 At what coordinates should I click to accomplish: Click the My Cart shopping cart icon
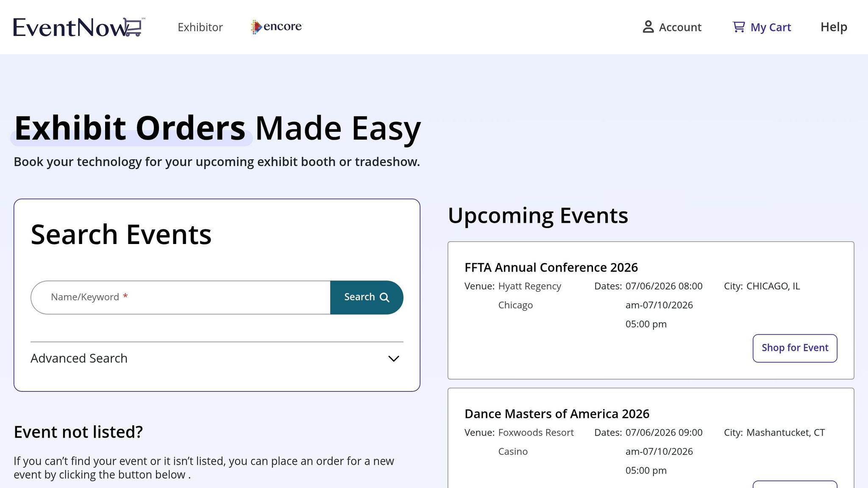(x=739, y=27)
